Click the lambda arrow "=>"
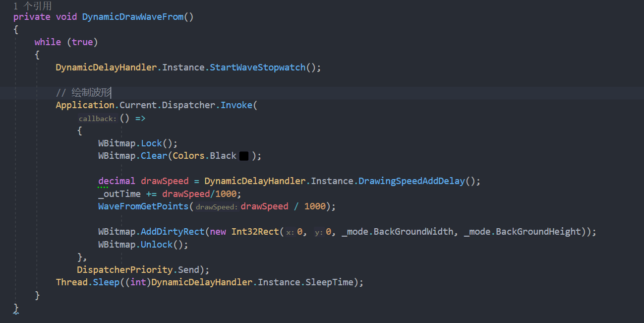Image resolution: width=644 pixels, height=323 pixels. (140, 118)
